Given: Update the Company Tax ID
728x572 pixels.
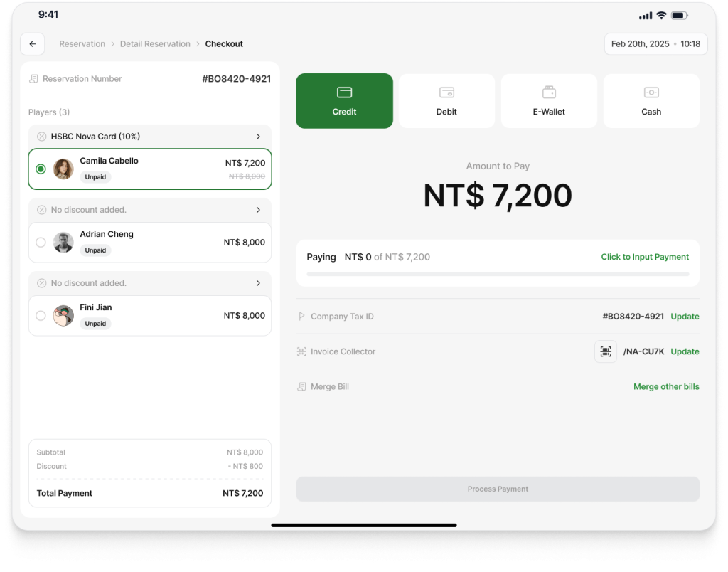Looking at the screenshot, I should coord(685,316).
